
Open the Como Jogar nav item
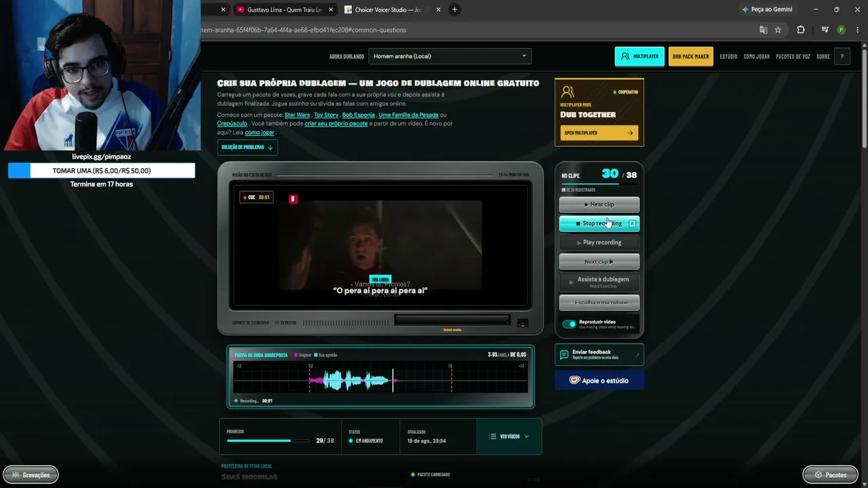click(x=756, y=56)
